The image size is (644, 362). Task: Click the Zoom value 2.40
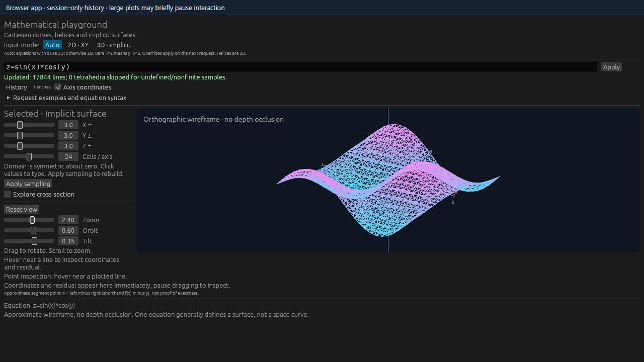tap(68, 220)
